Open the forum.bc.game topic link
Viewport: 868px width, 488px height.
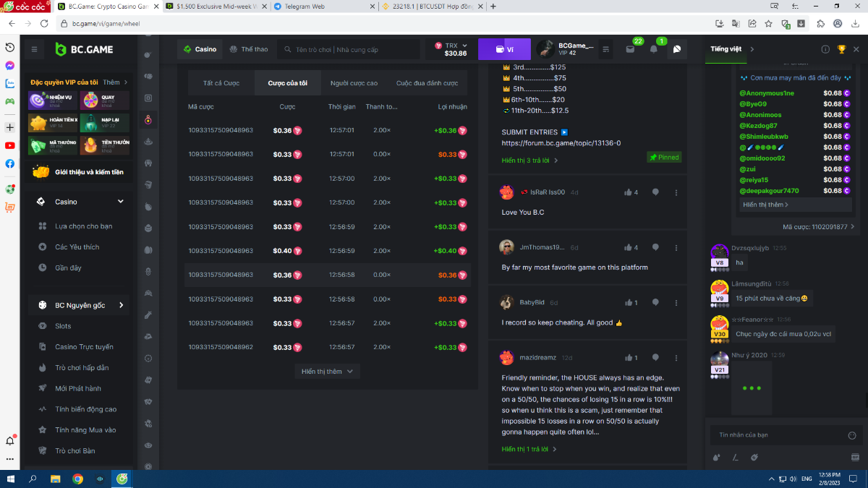561,143
